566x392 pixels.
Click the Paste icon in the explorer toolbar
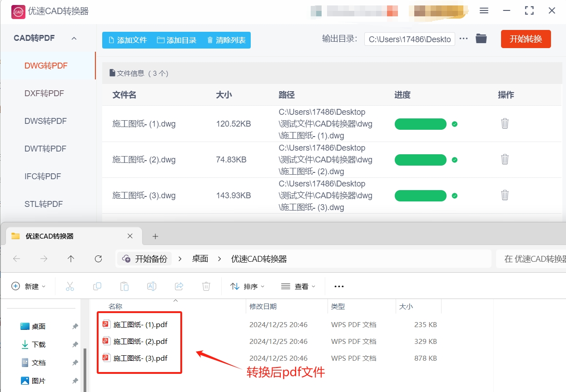124,286
